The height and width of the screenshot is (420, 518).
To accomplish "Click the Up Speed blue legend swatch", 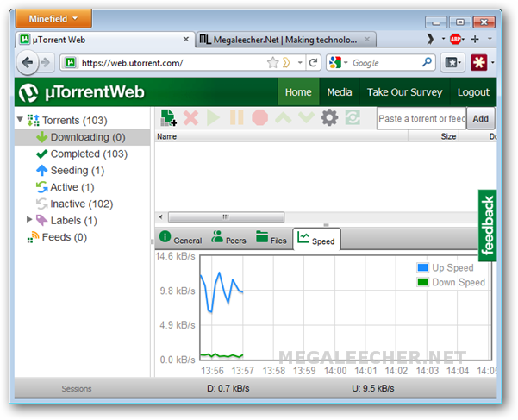I will pos(422,267).
